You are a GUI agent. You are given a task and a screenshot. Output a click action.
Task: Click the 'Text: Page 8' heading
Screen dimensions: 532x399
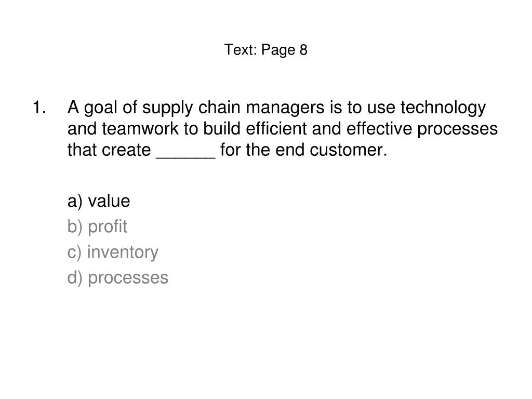pyautogui.click(x=265, y=50)
